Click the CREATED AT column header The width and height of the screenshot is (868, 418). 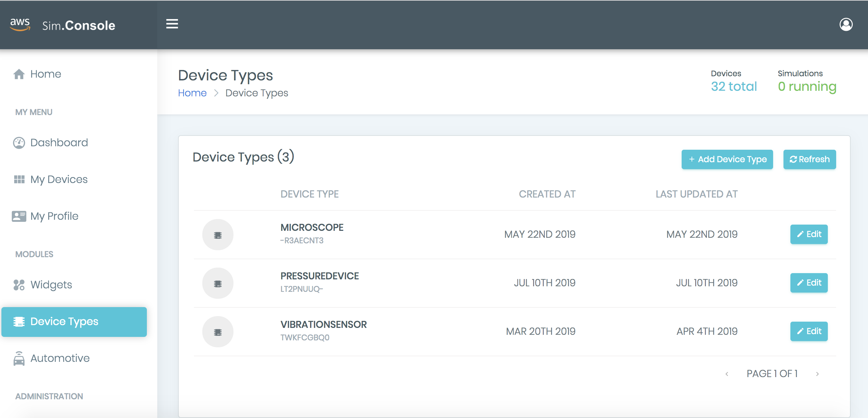click(x=547, y=194)
